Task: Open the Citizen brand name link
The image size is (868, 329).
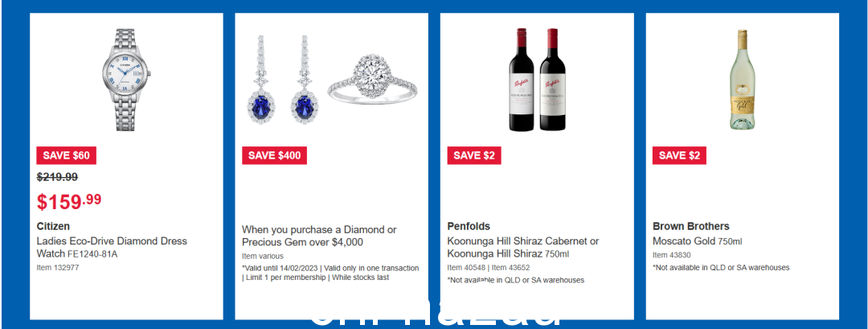Action: tap(53, 227)
